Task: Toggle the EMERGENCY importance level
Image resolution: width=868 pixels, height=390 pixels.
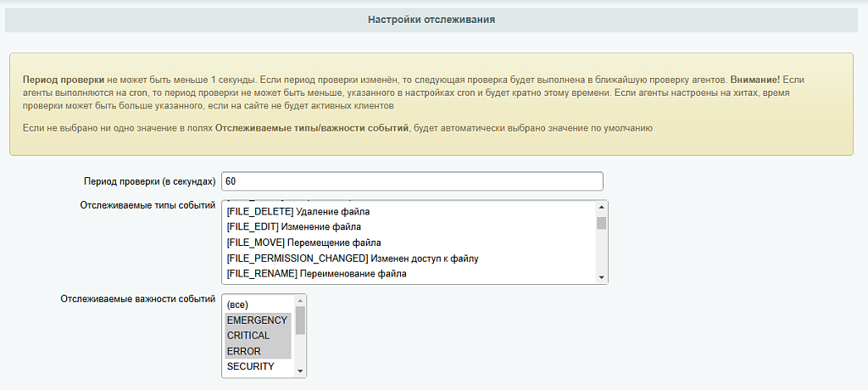Action: (257, 320)
